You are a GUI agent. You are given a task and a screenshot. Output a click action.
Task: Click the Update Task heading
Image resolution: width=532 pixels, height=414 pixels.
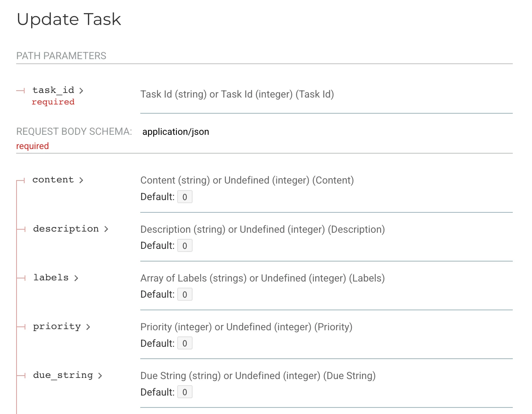pos(69,19)
